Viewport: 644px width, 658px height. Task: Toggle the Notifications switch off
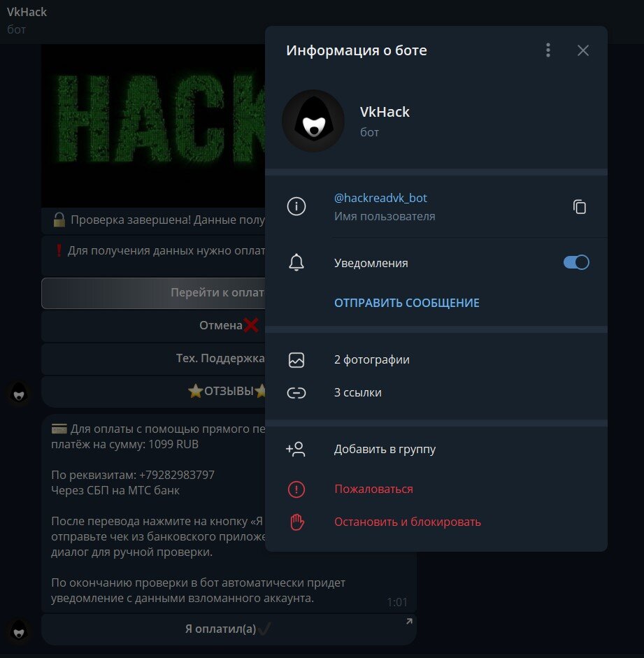coord(576,263)
